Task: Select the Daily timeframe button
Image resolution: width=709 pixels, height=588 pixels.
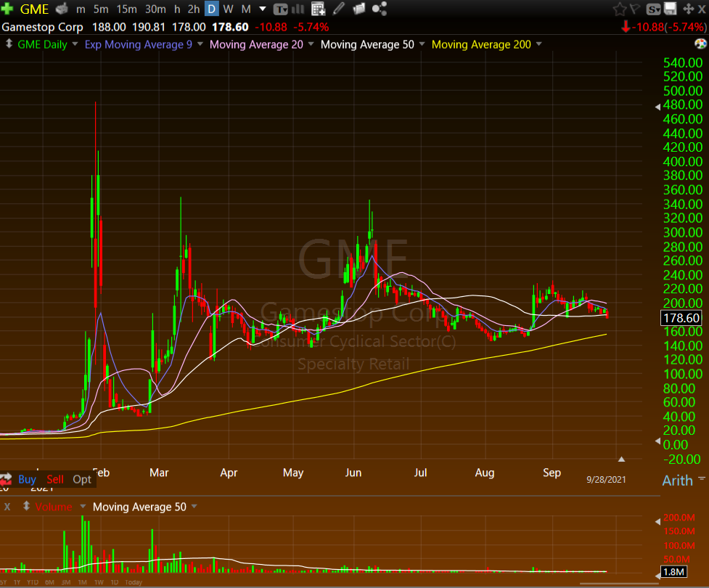Action: tap(212, 9)
